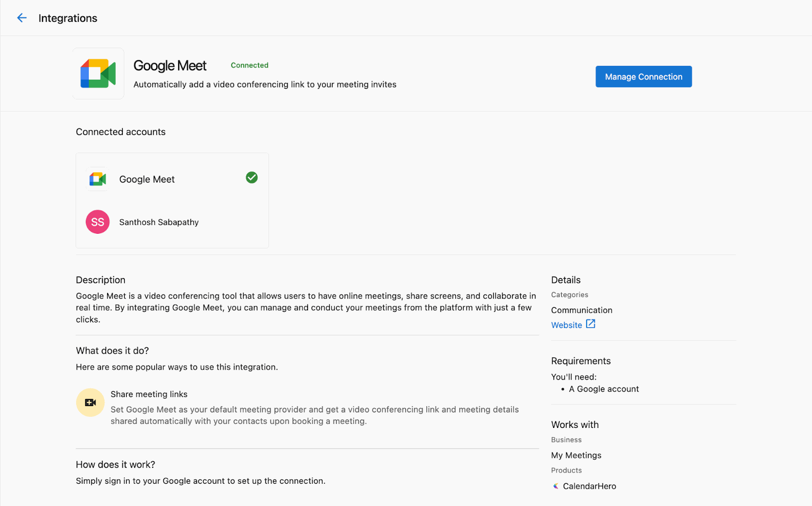Click Simply sign in to your Google account text
Screen dimensions: 812x506
200,481
